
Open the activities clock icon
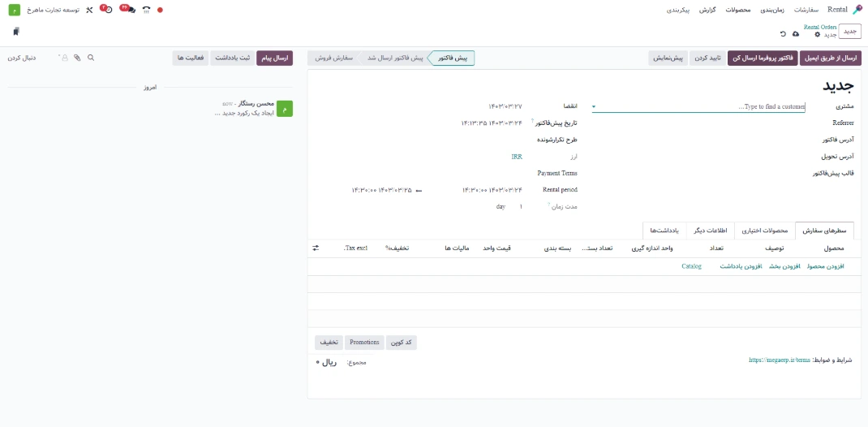(x=108, y=10)
